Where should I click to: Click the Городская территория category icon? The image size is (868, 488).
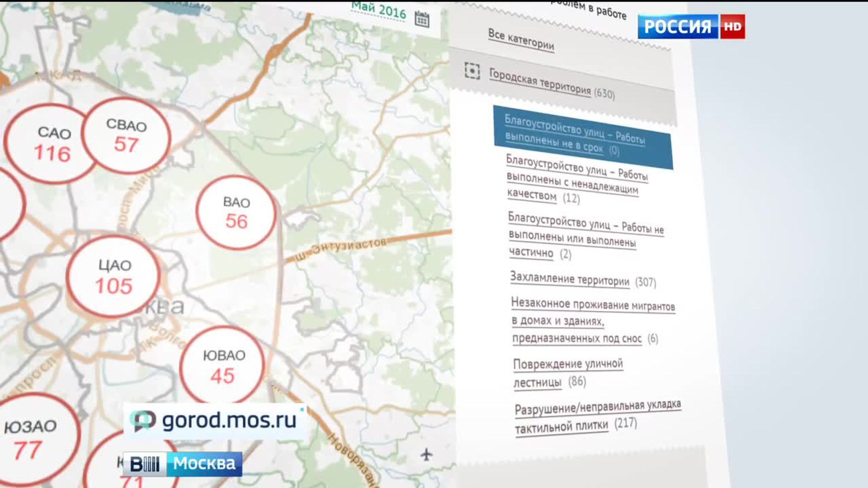472,71
